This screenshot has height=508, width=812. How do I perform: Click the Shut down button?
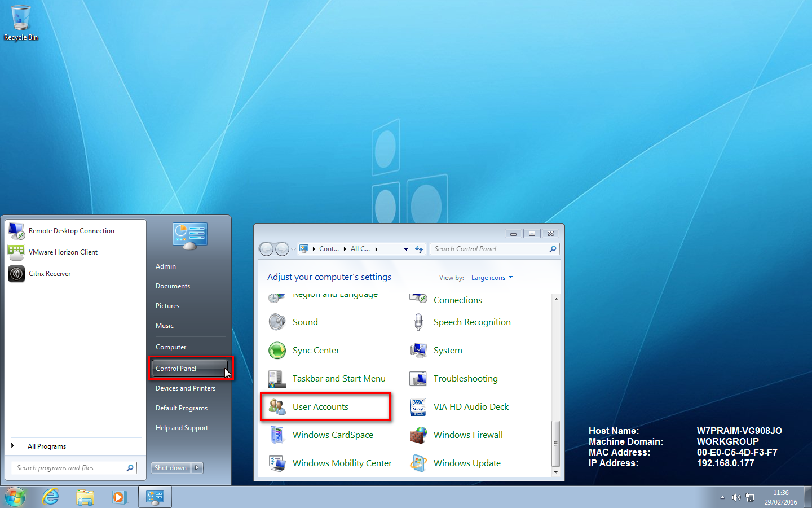tap(171, 468)
